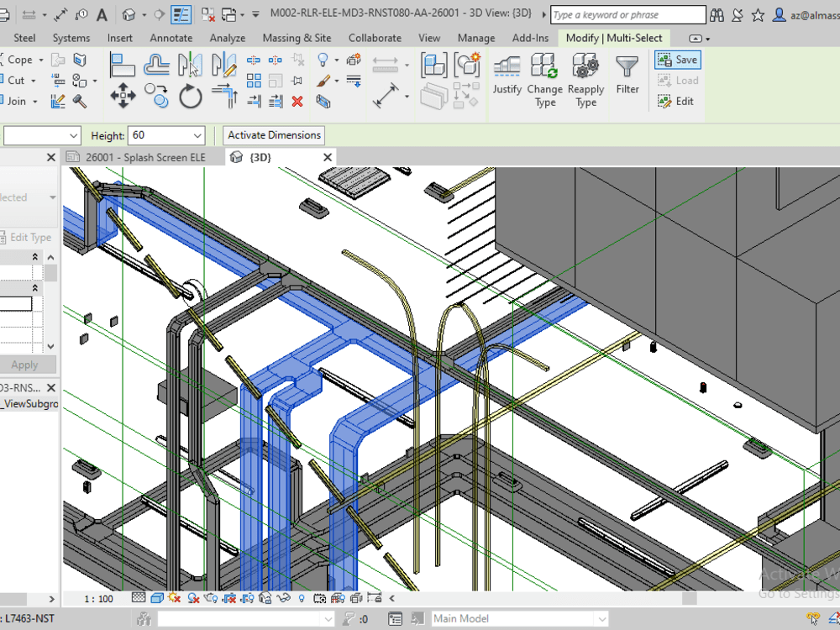Toggle Crop View icon

point(229,598)
